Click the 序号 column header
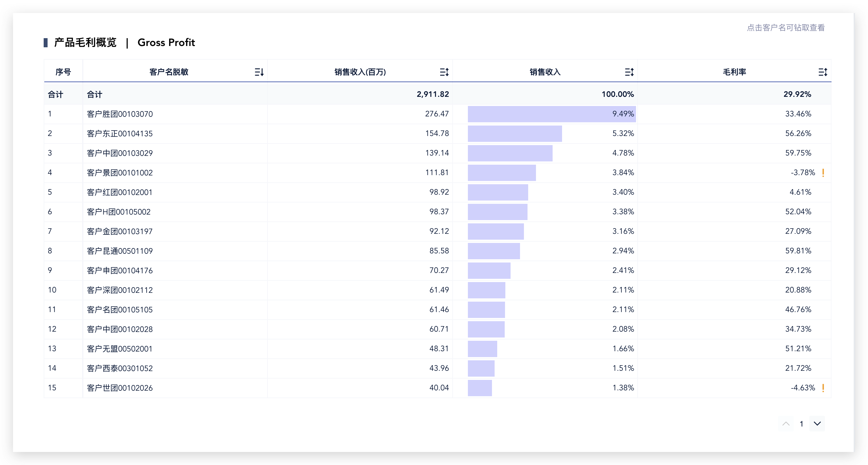868x465 pixels. point(63,72)
